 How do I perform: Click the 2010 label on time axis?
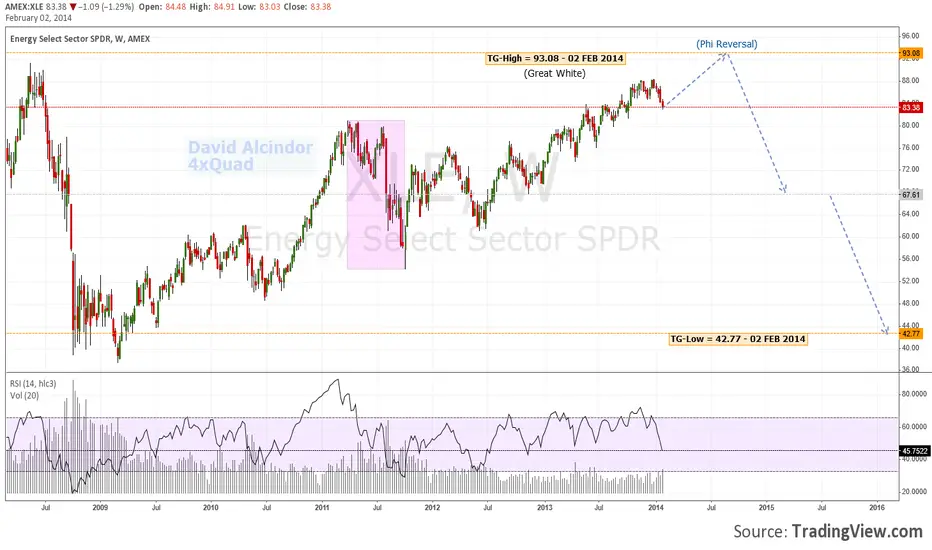point(210,507)
